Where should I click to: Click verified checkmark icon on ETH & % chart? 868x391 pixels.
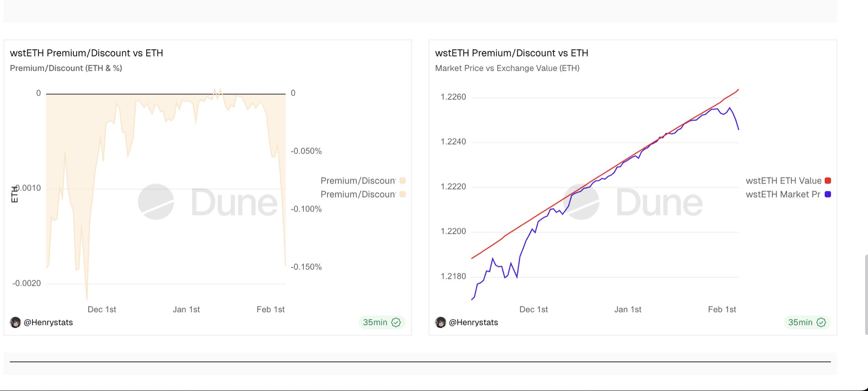click(x=396, y=323)
